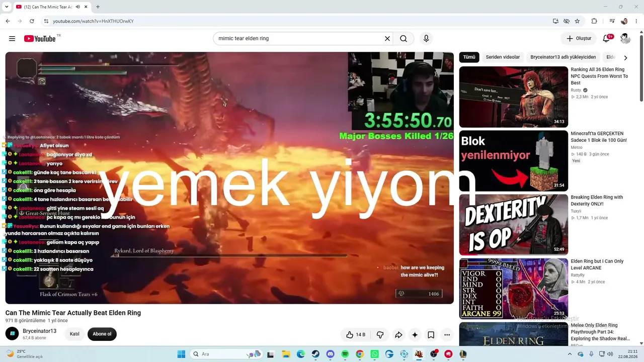Go to YouTube home via the logo
Screen dimensions: 644x362
click(x=40, y=39)
